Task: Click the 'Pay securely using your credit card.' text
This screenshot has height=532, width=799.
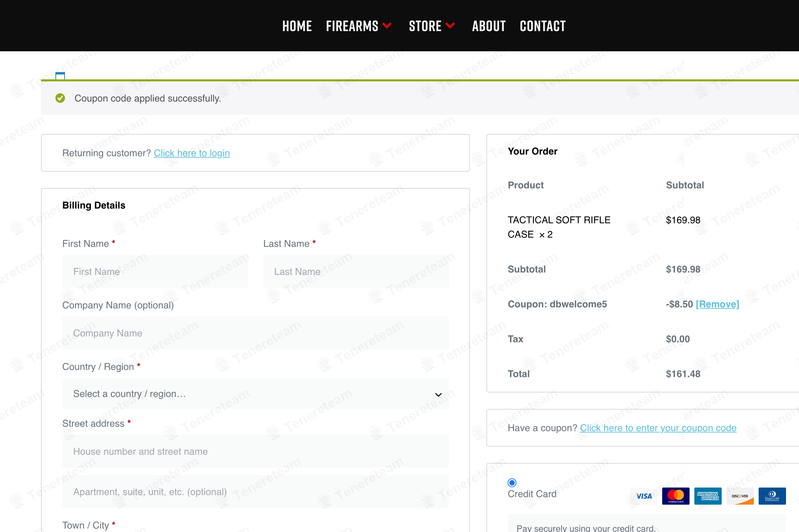Action: (x=586, y=528)
